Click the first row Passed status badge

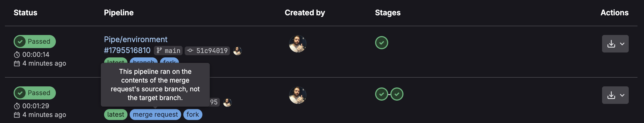(x=35, y=42)
